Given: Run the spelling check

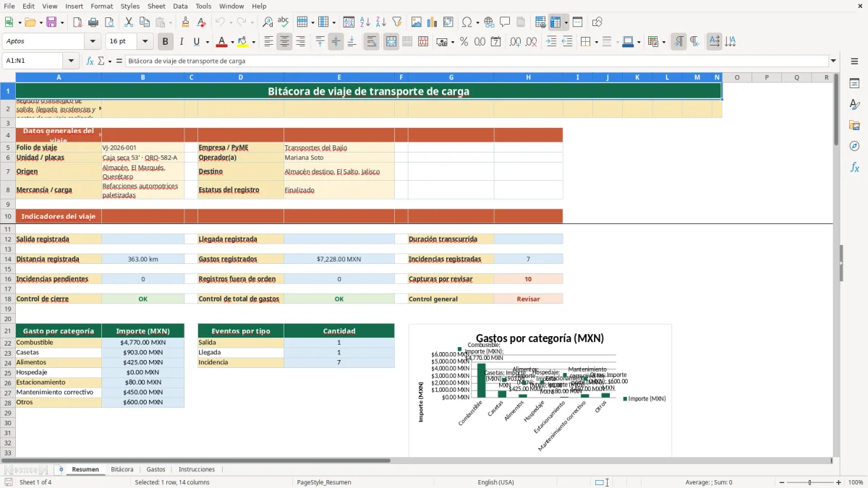Looking at the screenshot, I should pyautogui.click(x=284, y=22).
